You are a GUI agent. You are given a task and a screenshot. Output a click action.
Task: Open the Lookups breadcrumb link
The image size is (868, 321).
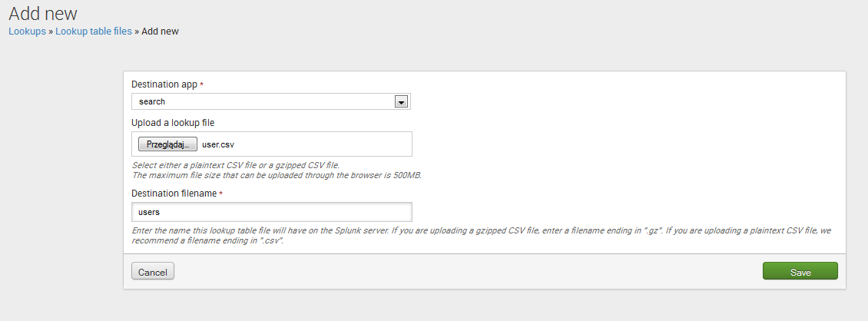[x=27, y=31]
